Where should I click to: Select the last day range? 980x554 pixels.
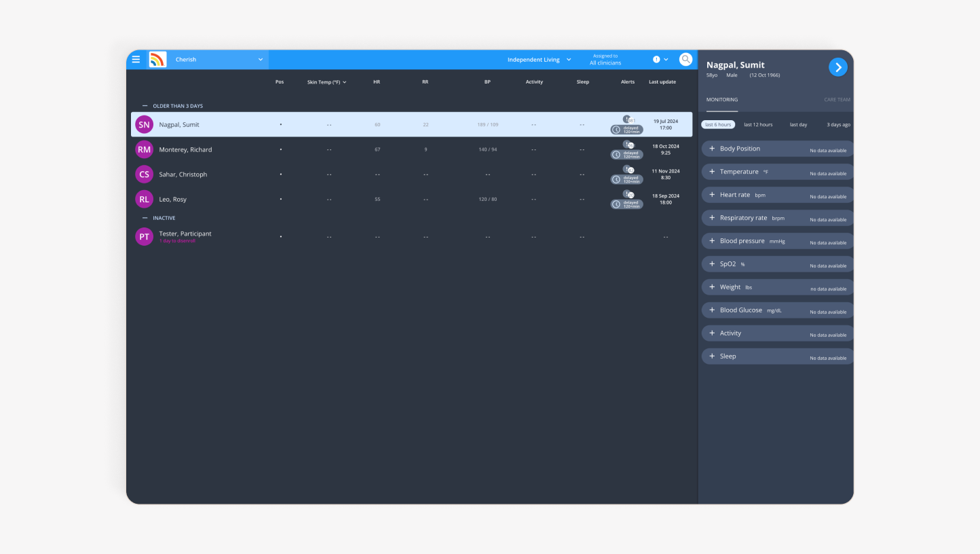coord(798,125)
